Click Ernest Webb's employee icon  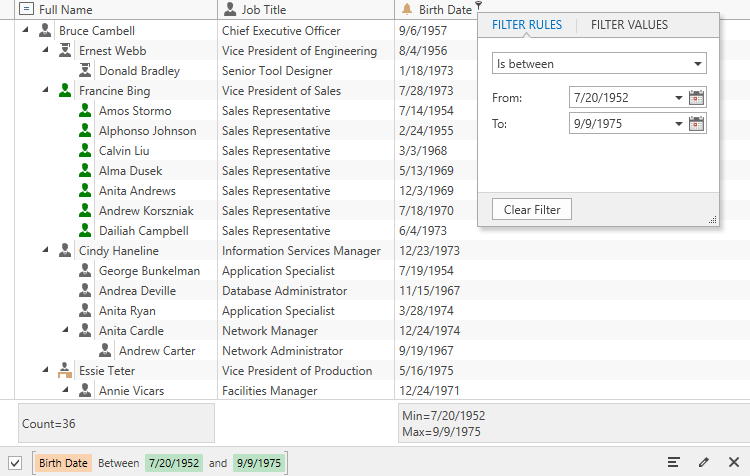point(65,50)
